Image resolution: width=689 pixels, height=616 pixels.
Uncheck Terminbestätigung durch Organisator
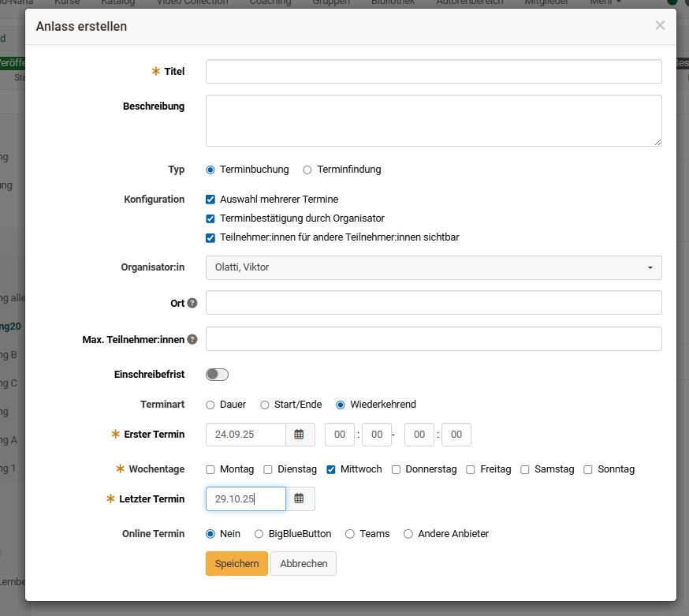[x=210, y=218]
